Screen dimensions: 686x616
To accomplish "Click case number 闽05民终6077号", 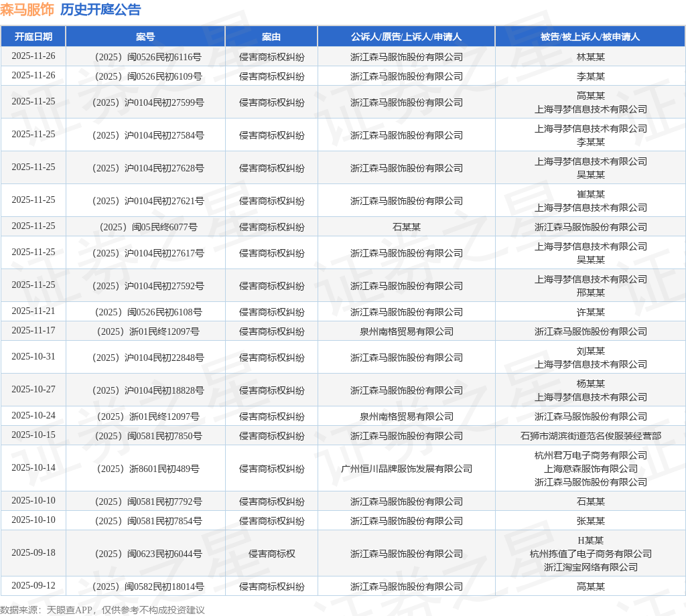I will coord(148,227).
